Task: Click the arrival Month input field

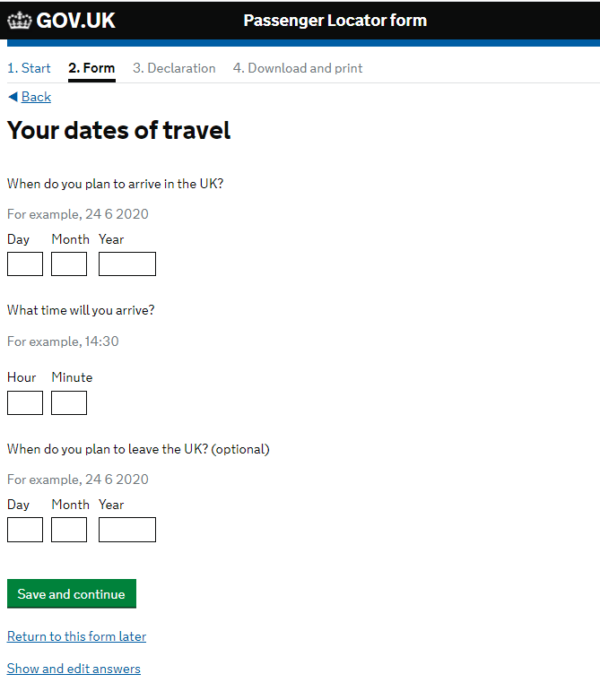Action: click(69, 264)
